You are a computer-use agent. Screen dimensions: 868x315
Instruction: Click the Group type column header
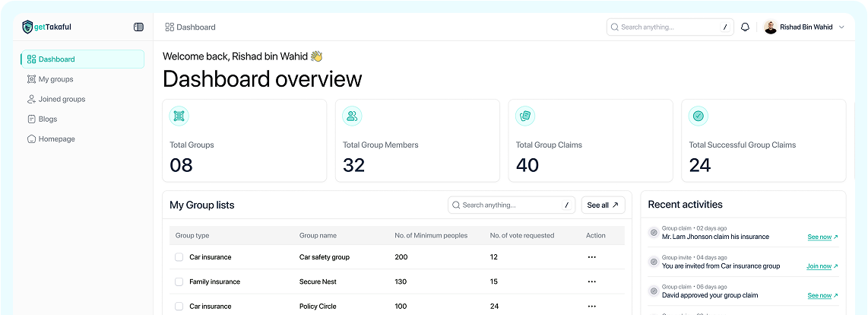pos(192,235)
